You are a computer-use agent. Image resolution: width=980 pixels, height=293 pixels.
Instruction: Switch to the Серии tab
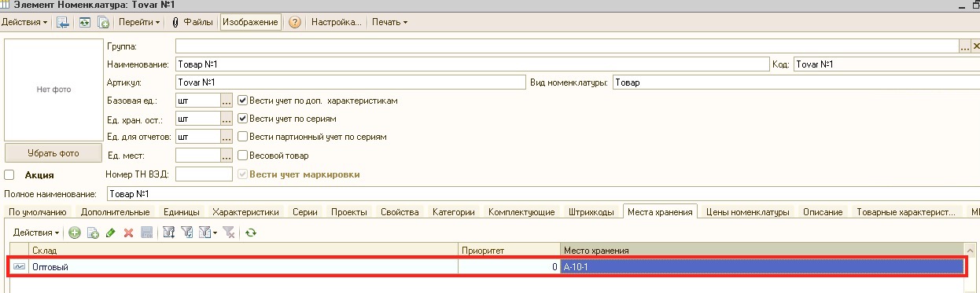305,212
